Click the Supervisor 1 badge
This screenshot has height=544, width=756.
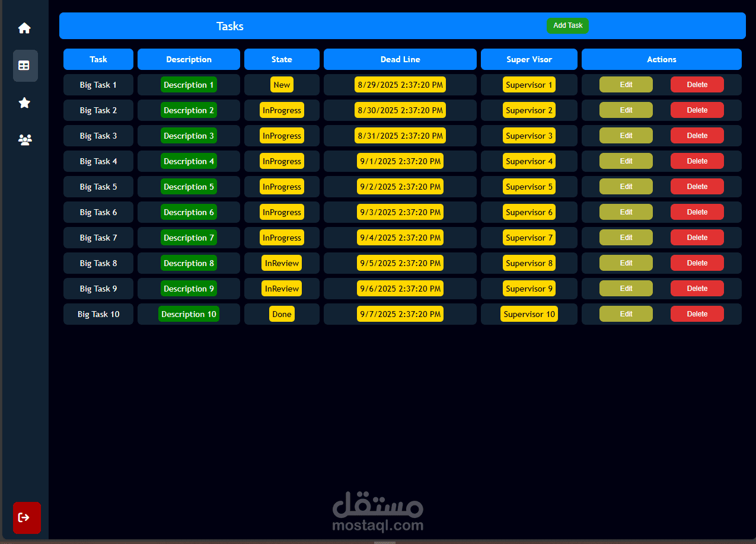pyautogui.click(x=529, y=85)
